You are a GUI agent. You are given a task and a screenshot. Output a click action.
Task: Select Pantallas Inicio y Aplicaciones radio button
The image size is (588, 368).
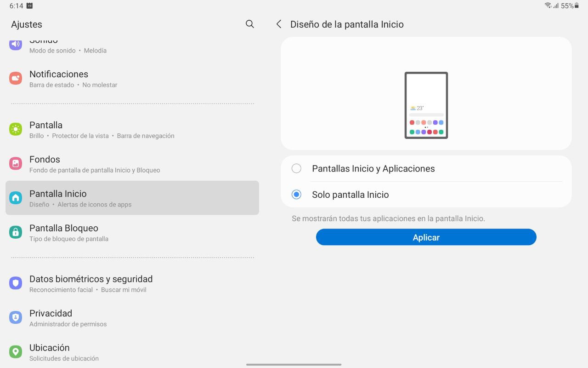[296, 168]
